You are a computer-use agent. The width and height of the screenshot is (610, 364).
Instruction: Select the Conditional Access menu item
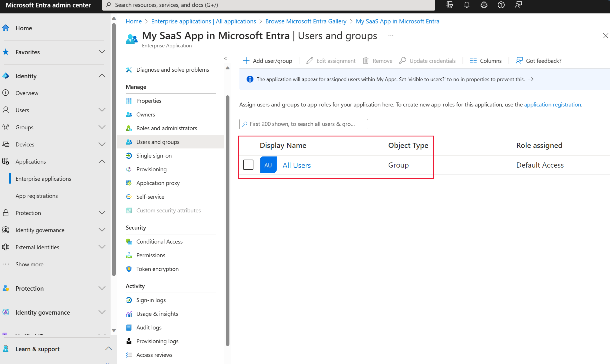tap(159, 241)
